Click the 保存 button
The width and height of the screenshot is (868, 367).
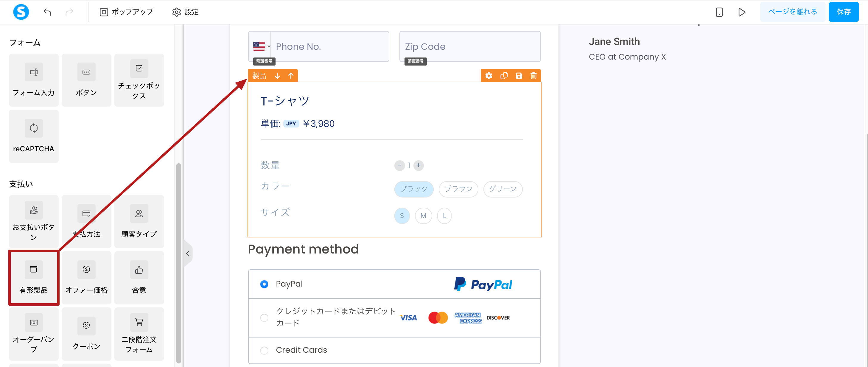843,12
